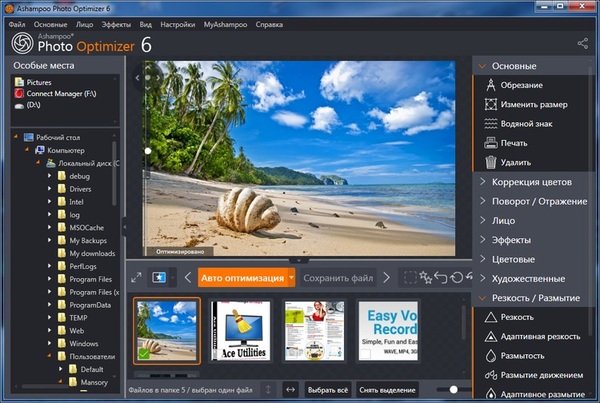Select the Ace Utilities thumbnail
The width and height of the screenshot is (600, 403).
(240, 331)
